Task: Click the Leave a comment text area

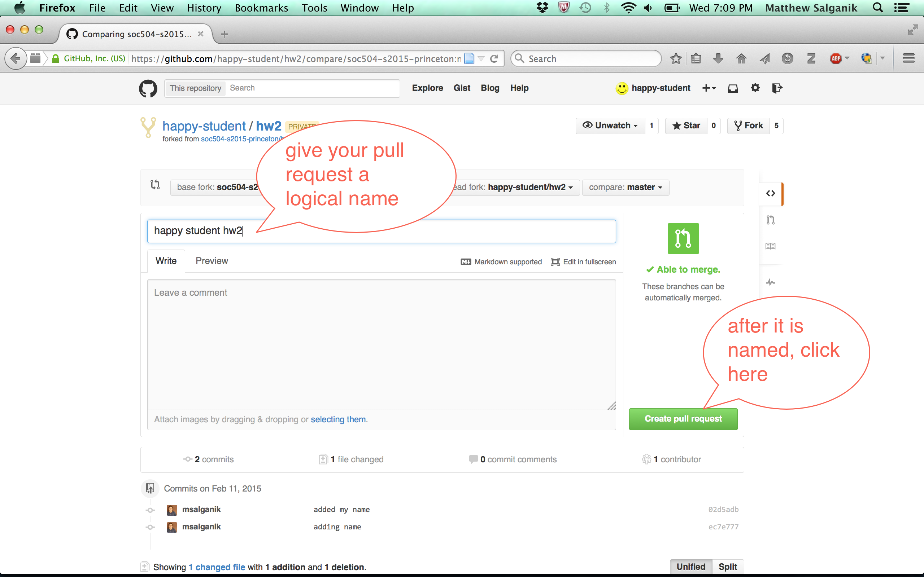Action: 381,343
